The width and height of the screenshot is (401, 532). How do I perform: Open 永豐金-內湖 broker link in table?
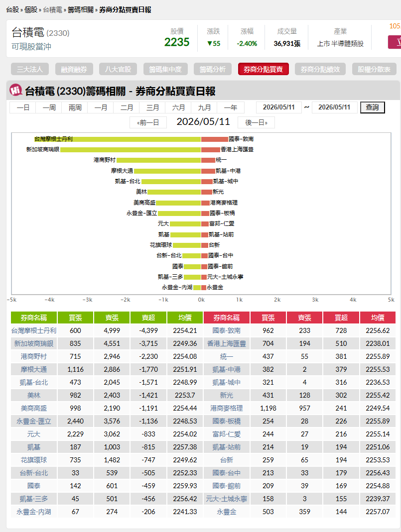(x=33, y=512)
